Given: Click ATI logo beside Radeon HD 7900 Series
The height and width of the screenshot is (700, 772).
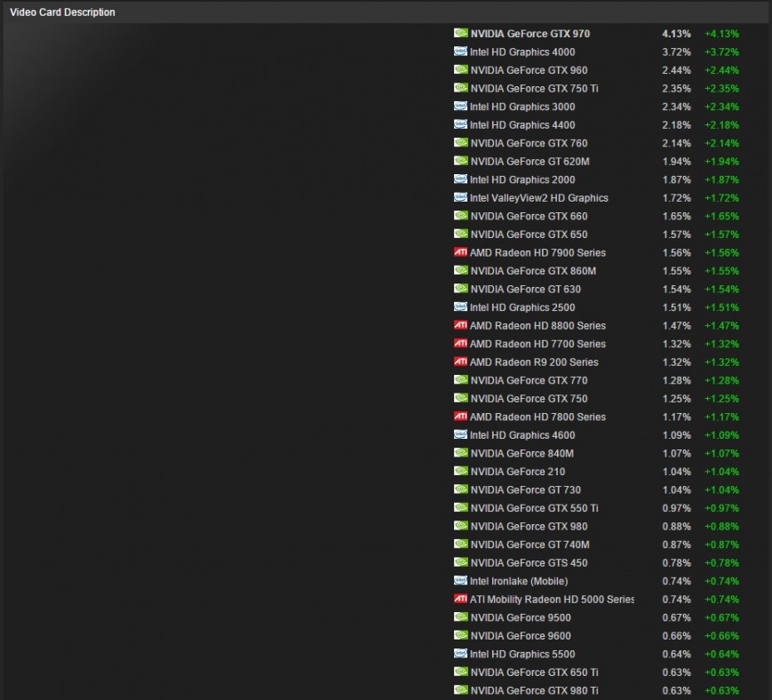Looking at the screenshot, I should (460, 252).
